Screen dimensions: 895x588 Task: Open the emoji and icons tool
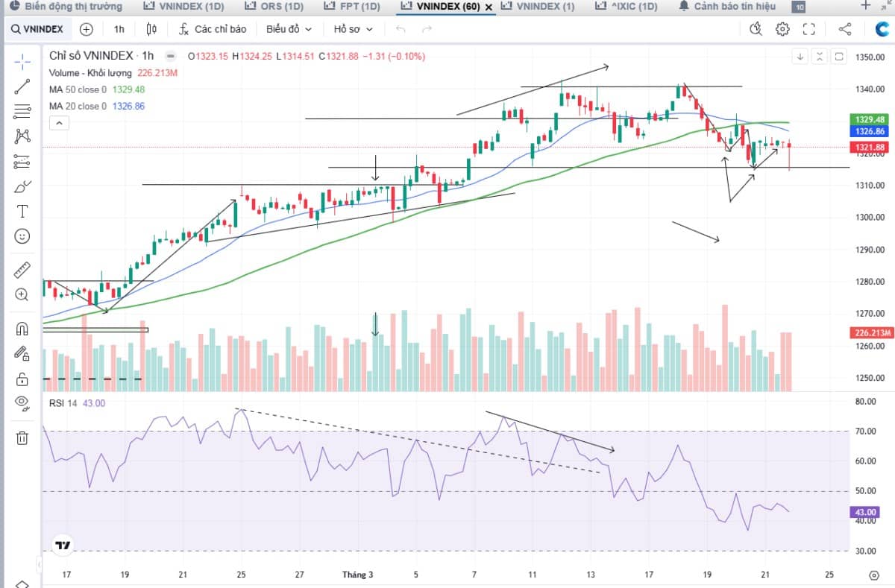coord(22,236)
